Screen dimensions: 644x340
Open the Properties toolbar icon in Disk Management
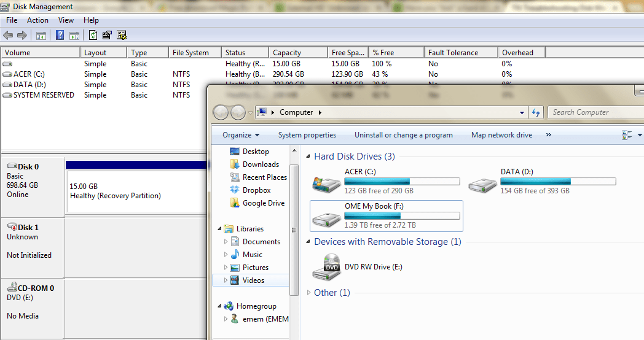coord(107,35)
